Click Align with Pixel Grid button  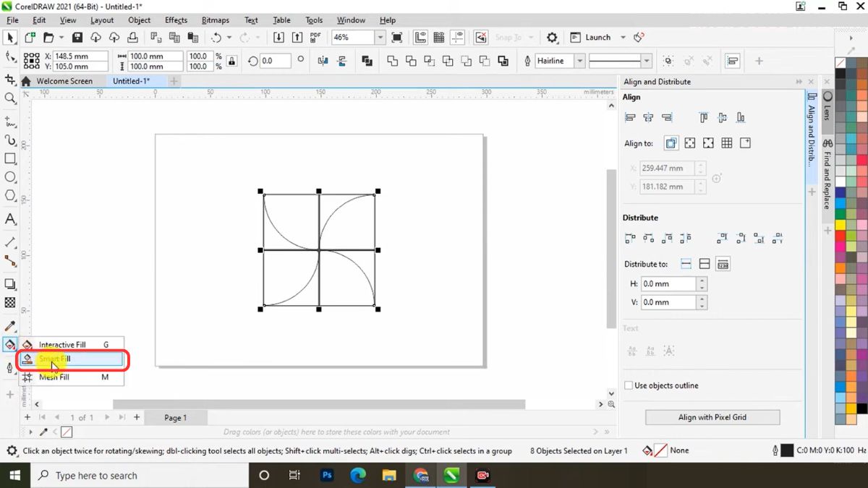coord(712,417)
